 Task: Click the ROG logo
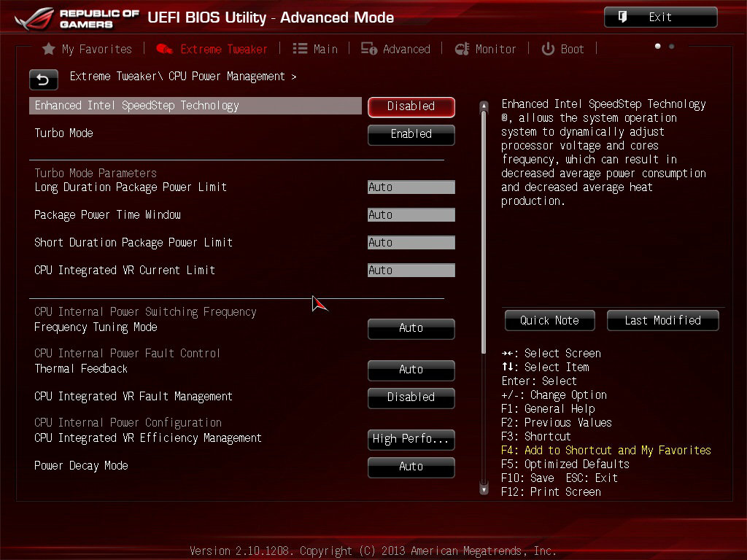[x=34, y=18]
